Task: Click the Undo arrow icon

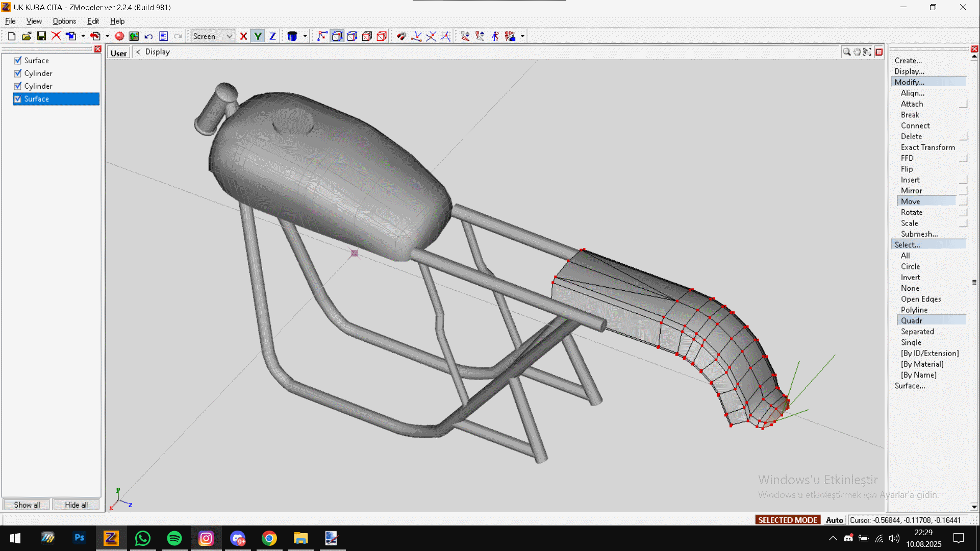Action: tap(148, 36)
